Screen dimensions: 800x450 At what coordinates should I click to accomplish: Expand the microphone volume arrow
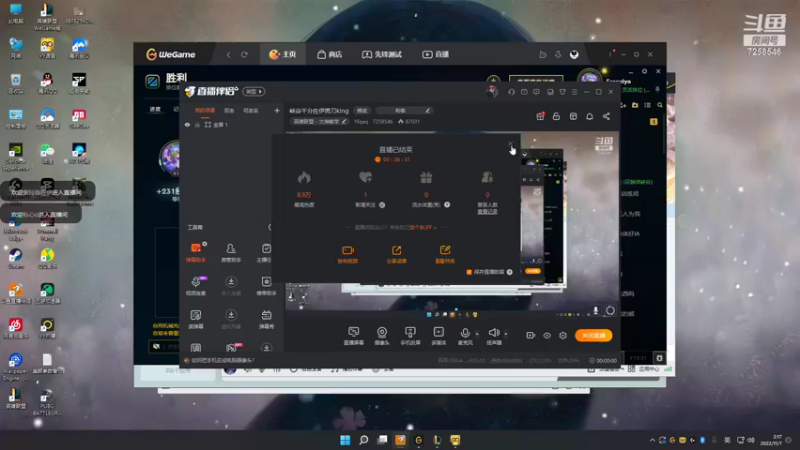[x=477, y=334]
